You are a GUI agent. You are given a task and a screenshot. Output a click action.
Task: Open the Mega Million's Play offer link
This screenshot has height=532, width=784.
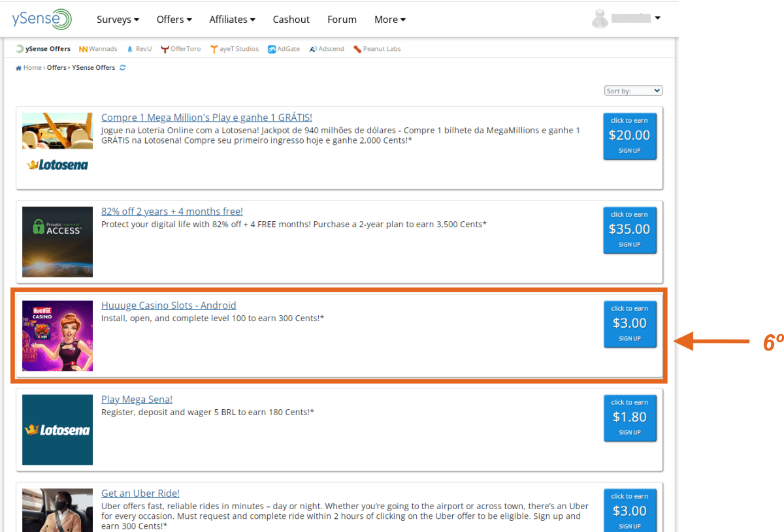206,117
